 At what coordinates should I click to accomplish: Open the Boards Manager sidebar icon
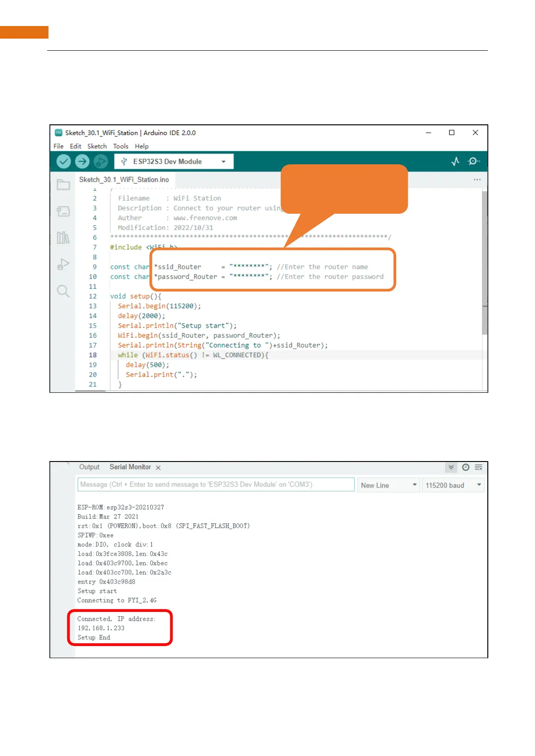[63, 211]
